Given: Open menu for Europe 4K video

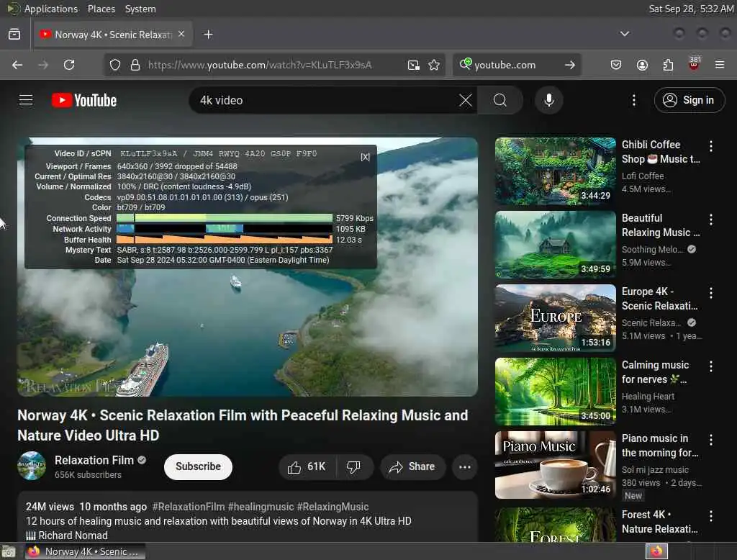Looking at the screenshot, I should (x=710, y=293).
